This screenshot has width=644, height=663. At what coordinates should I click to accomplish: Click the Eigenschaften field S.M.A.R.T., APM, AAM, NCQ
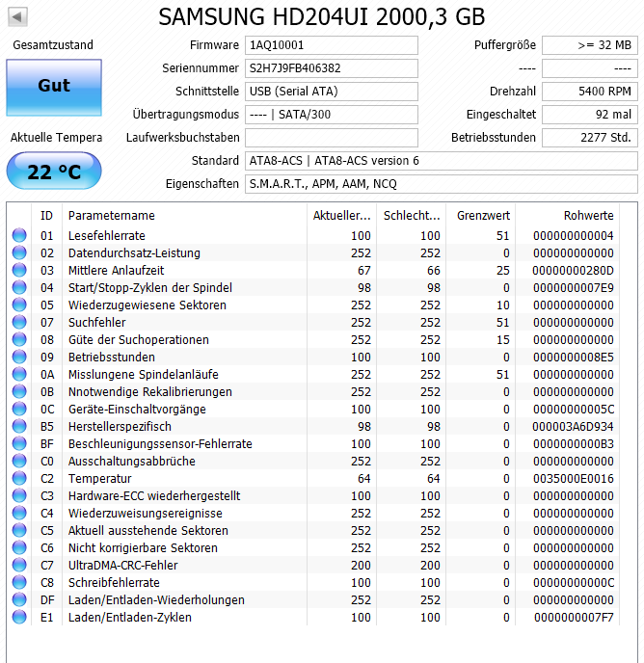(x=442, y=184)
